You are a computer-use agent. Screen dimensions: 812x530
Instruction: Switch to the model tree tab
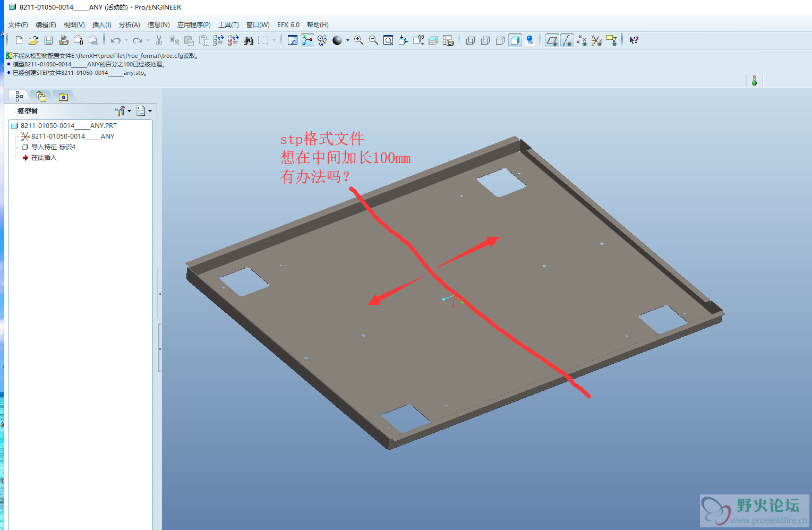19,96
